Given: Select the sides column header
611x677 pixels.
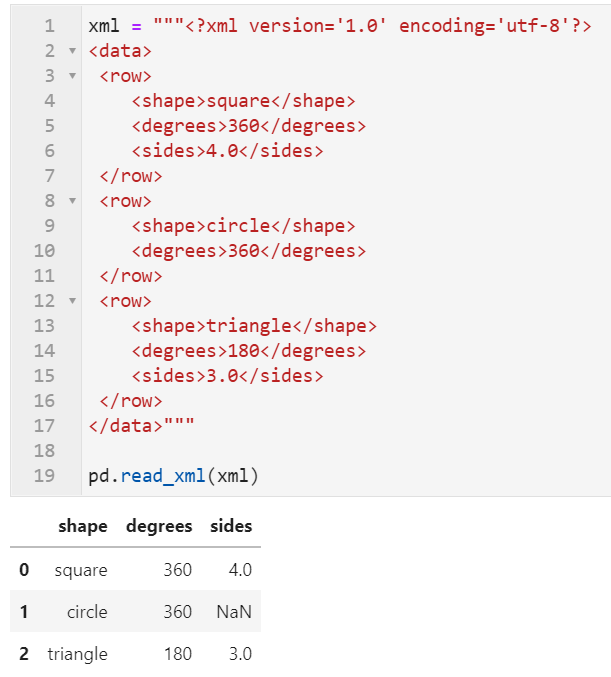Looking at the screenshot, I should (231, 526).
